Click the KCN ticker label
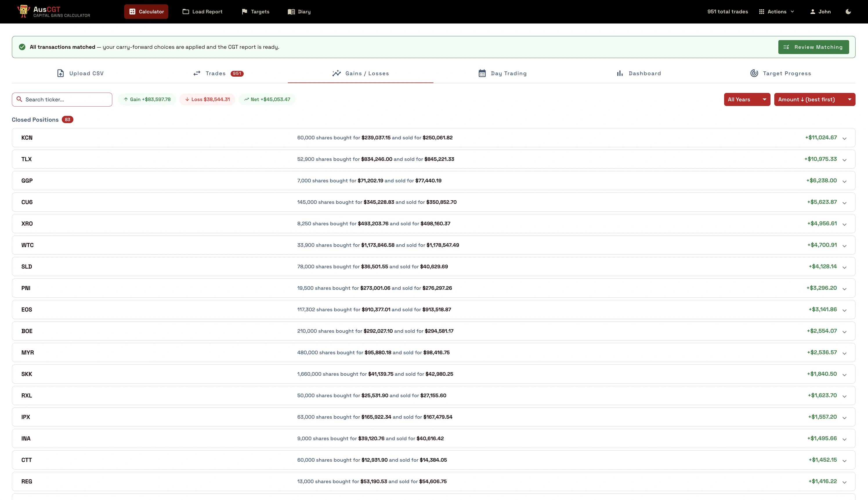868x500 pixels. (x=27, y=138)
